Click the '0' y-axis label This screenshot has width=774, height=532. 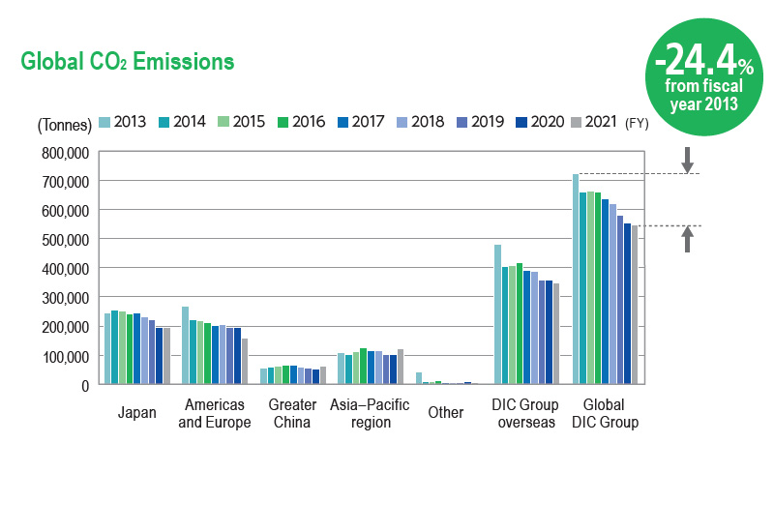(x=85, y=386)
